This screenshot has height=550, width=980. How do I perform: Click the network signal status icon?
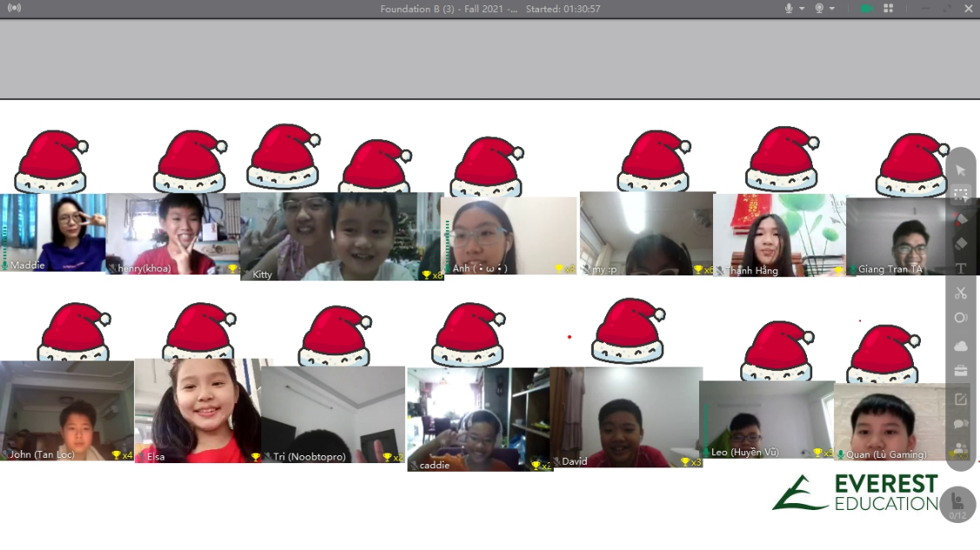click(14, 9)
